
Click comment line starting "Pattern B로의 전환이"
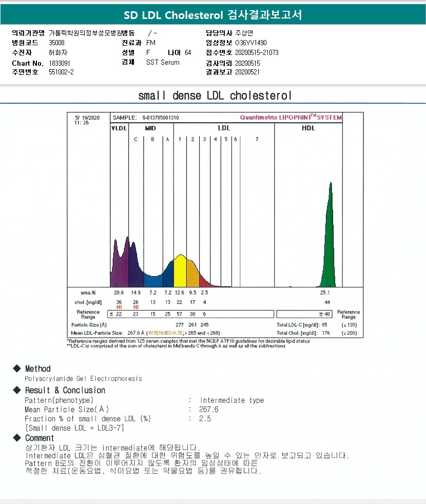tap(142, 463)
